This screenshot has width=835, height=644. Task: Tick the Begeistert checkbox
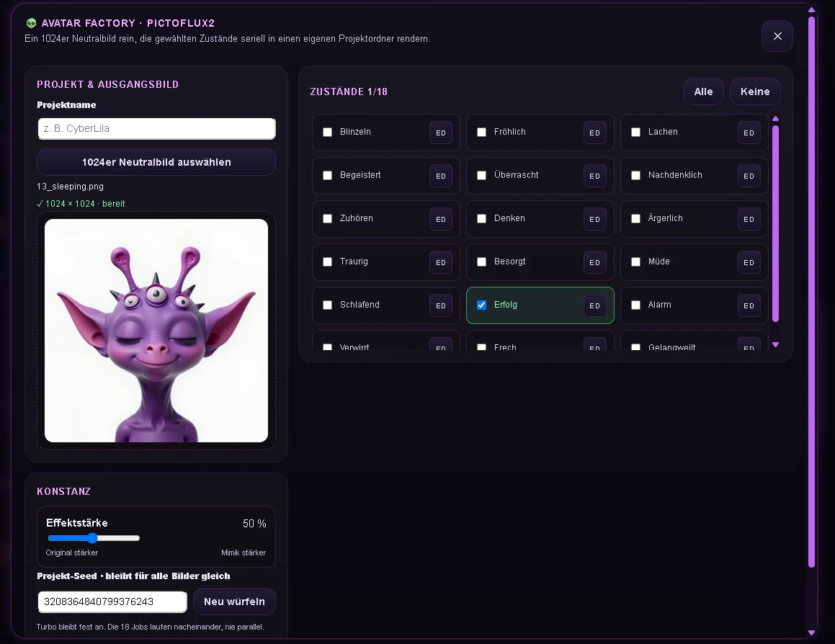coord(328,175)
